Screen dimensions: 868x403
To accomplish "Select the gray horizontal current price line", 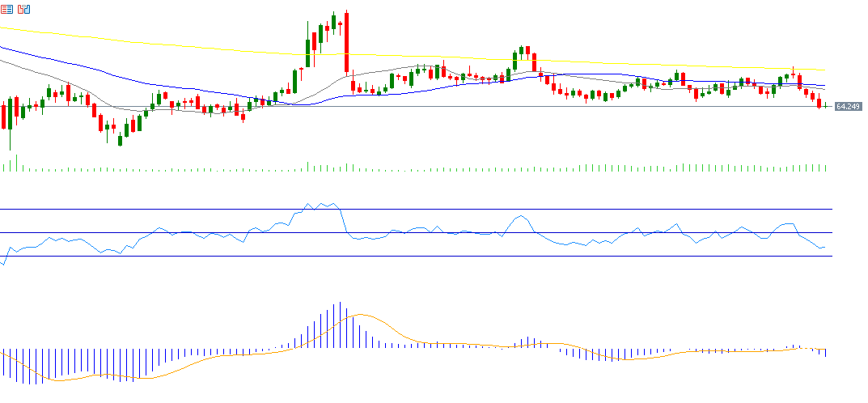I will (485, 107).
